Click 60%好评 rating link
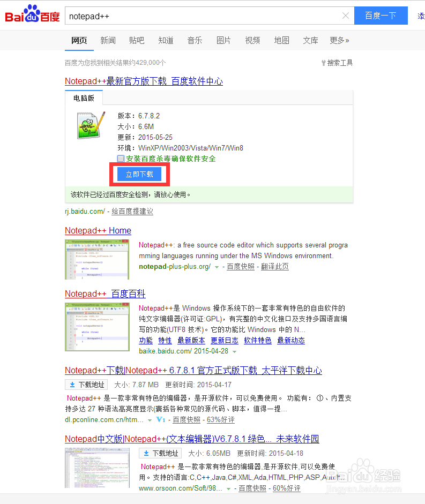Screen dimensions: 425x504 click(287, 488)
